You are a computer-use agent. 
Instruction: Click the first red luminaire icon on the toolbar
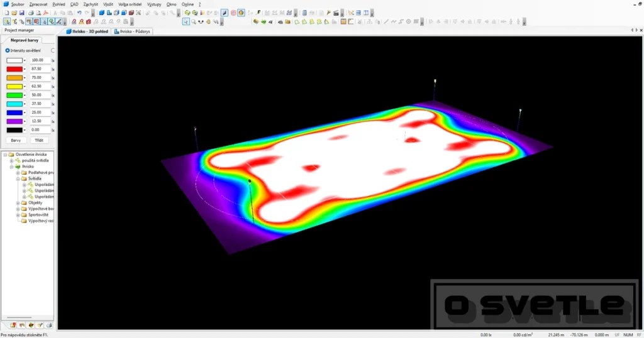coord(74,21)
